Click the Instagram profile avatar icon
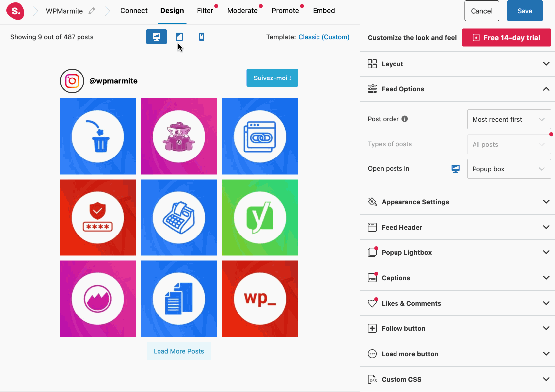Viewport: 555px width, 392px height. [72, 81]
